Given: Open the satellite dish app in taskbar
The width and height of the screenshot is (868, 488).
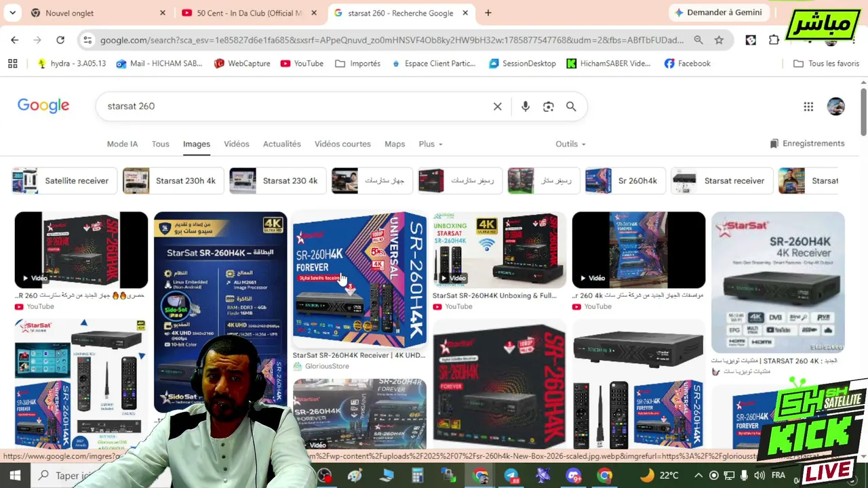Looking at the screenshot, I should pyautogui.click(x=542, y=476).
